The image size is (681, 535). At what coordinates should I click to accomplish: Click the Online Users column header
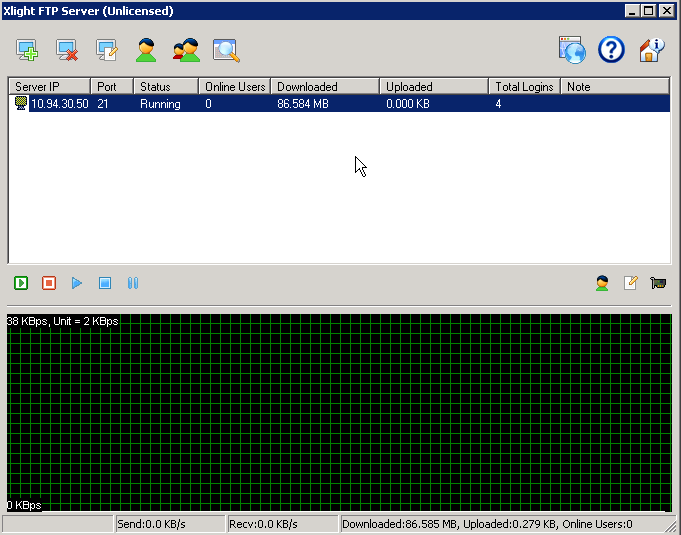click(235, 87)
